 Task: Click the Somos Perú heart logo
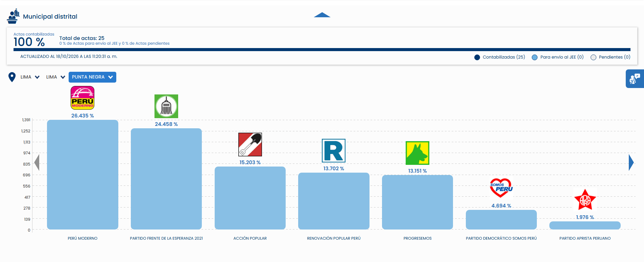pos(501,188)
